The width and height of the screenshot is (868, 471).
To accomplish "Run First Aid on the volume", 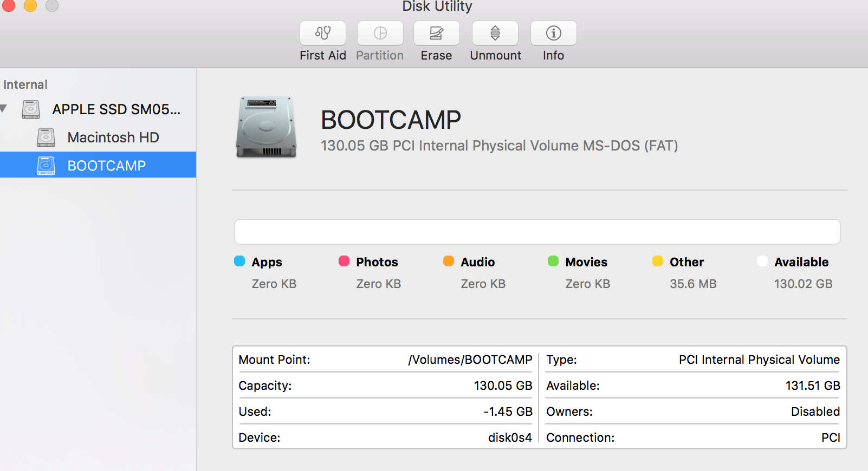I will (323, 33).
